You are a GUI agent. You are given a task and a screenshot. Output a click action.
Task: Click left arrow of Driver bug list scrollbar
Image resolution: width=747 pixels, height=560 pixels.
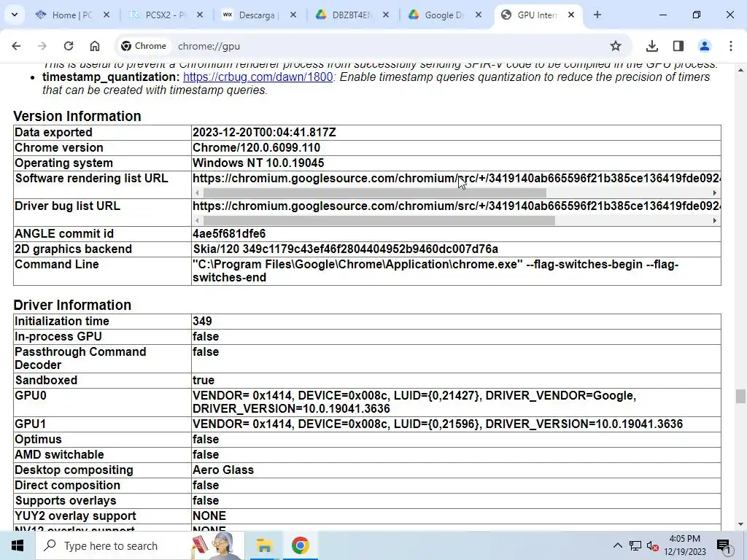pyautogui.click(x=197, y=220)
